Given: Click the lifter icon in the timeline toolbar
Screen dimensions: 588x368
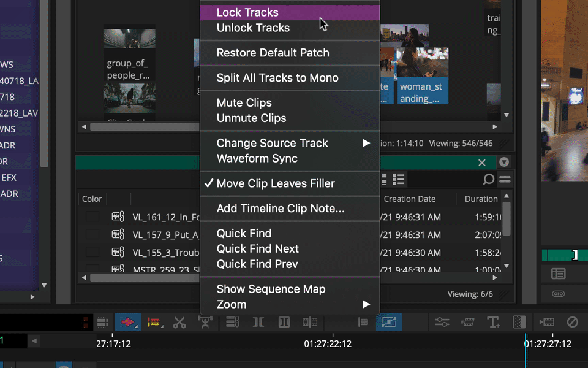Looking at the screenshot, I should (x=205, y=322).
